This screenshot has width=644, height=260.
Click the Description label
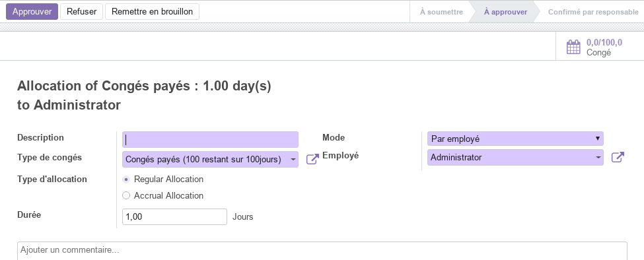pyautogui.click(x=41, y=137)
